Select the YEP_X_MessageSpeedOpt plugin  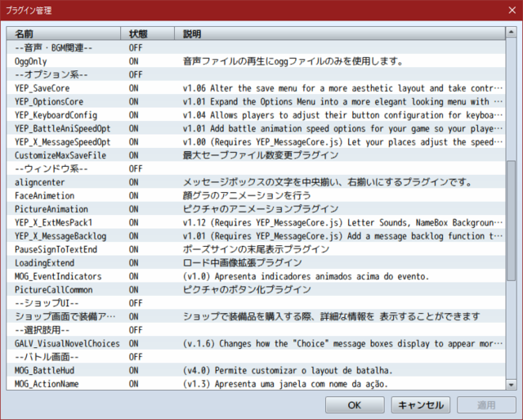[256, 142]
